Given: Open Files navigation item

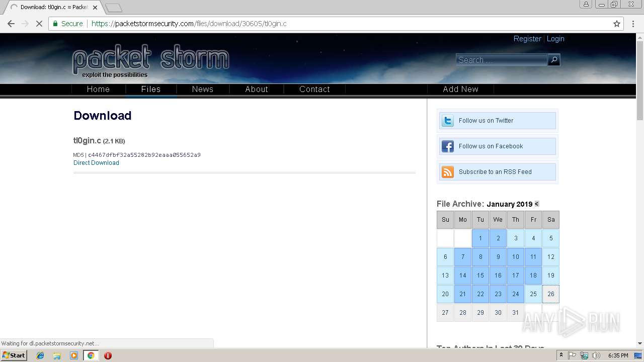Looking at the screenshot, I should pyautogui.click(x=151, y=89).
